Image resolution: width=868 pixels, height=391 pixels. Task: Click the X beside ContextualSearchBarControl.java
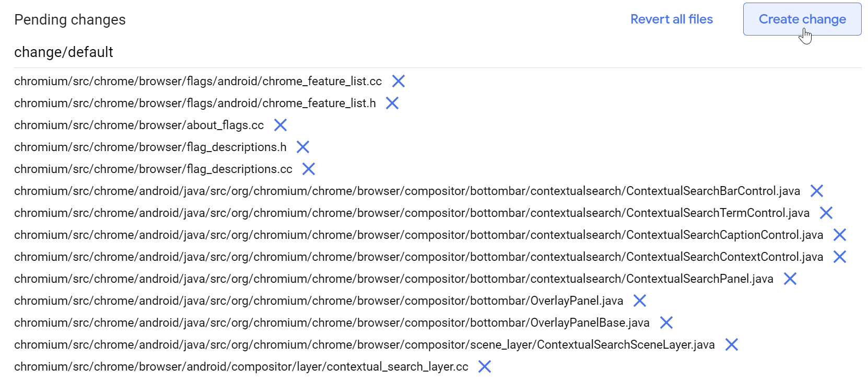(x=817, y=191)
